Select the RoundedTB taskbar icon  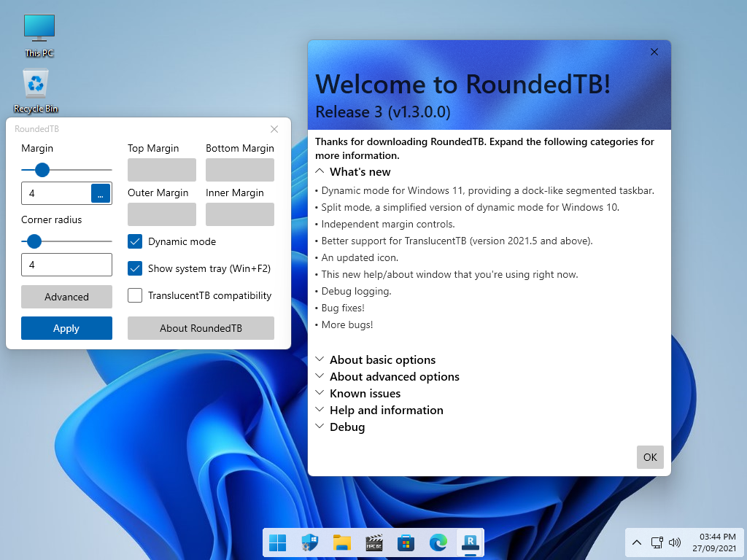coord(471,542)
